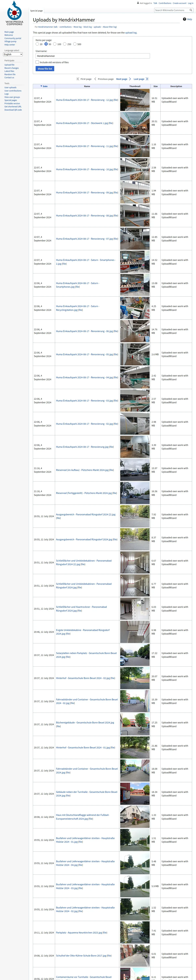Screen dimensions: 196x980
Task: Select 50 items per page
Action: coord(46,44)
